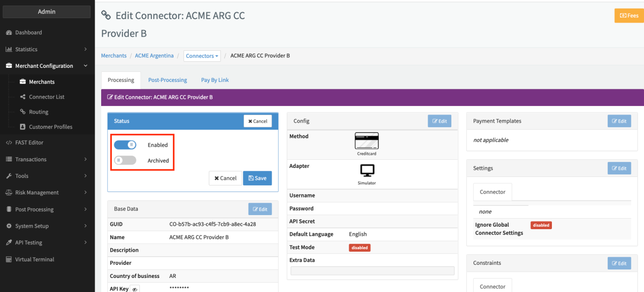Open the Connectors breadcrumb dropdown
The image size is (644, 292).
[x=202, y=56]
